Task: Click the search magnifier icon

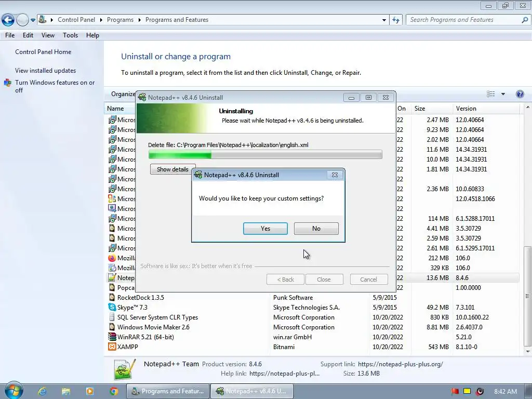Action: pyautogui.click(x=525, y=20)
